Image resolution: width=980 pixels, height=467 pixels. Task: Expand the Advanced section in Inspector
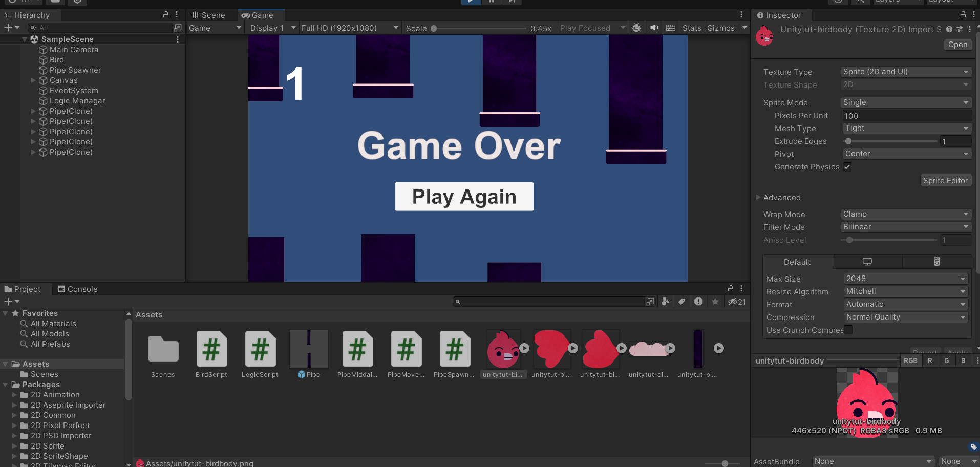click(758, 197)
